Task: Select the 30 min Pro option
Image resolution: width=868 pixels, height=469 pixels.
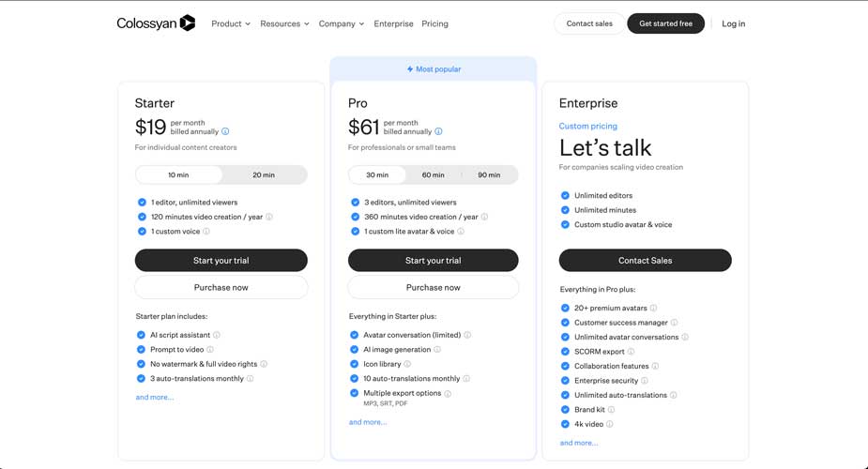Action: click(377, 174)
